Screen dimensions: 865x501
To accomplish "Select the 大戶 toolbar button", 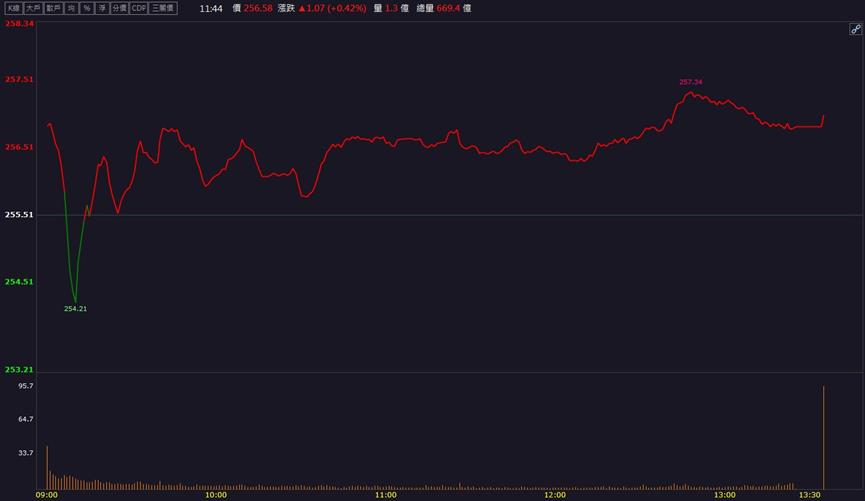I will pyautogui.click(x=33, y=8).
